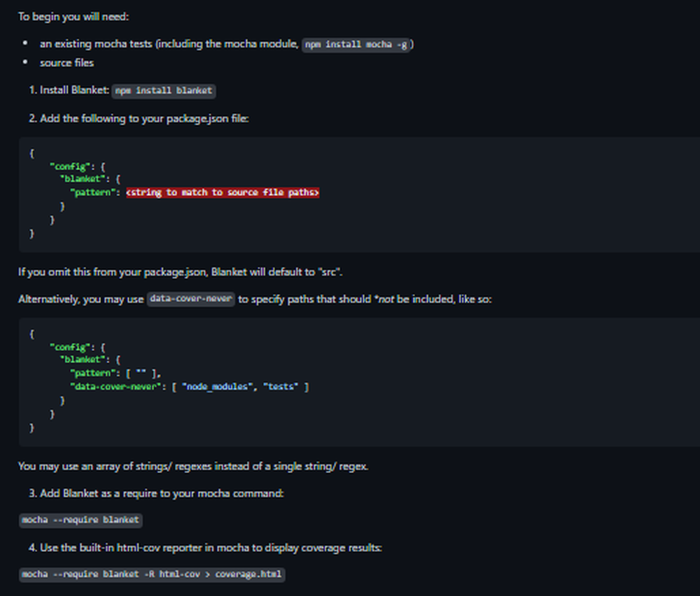Select the sentence mentioning default "src" pattern
This screenshot has height=596, width=700.
tap(180, 271)
